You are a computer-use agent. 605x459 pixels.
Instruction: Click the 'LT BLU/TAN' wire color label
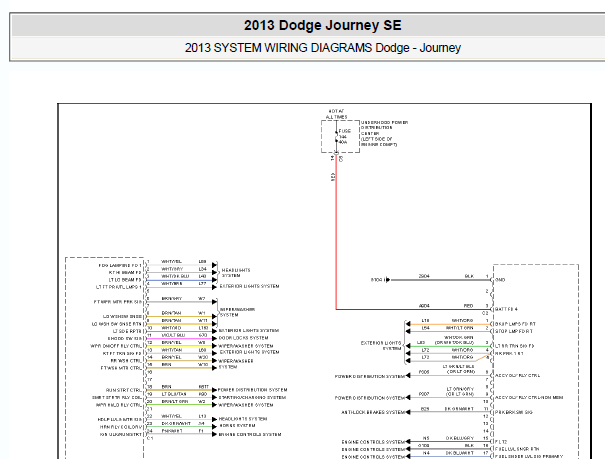174,394
